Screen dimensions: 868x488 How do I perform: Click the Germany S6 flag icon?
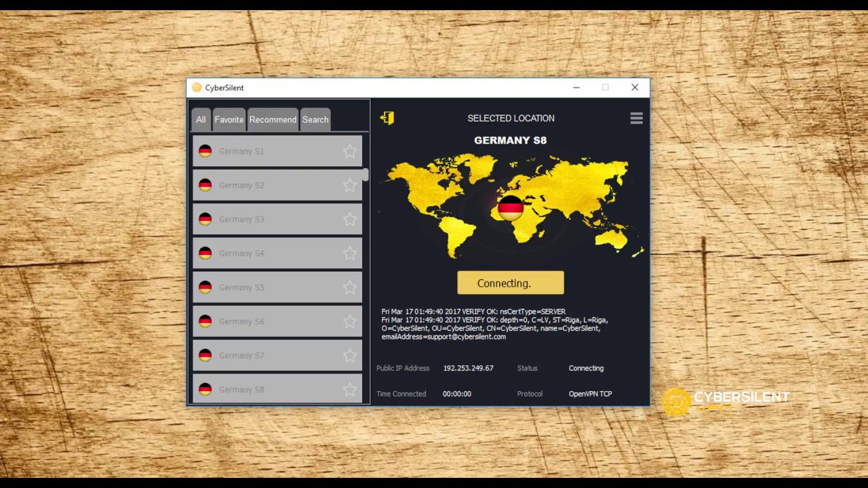click(x=205, y=321)
